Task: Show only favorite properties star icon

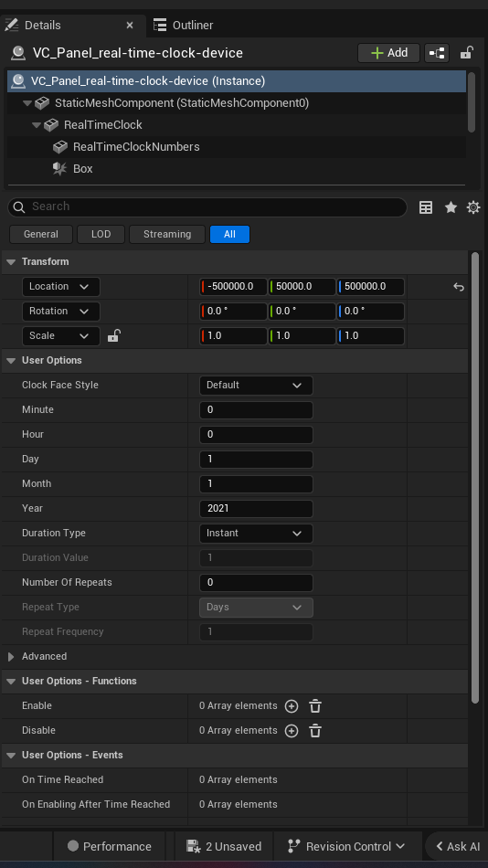Action: [451, 207]
